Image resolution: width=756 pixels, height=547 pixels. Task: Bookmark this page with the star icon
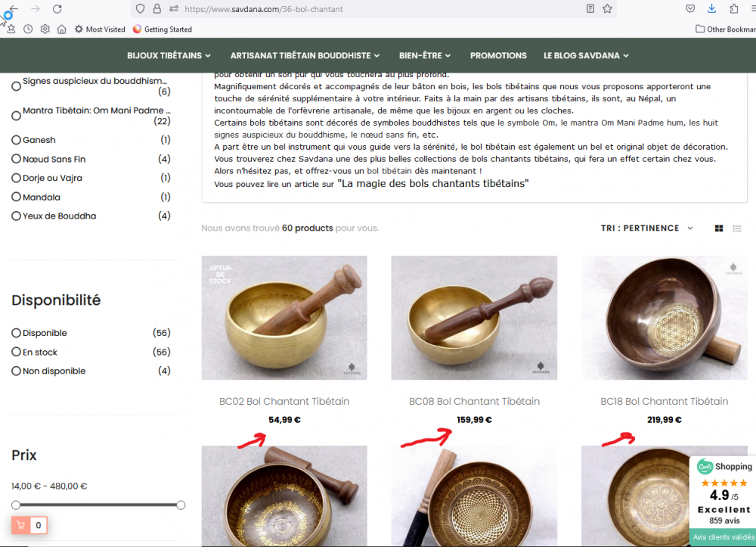607,8
